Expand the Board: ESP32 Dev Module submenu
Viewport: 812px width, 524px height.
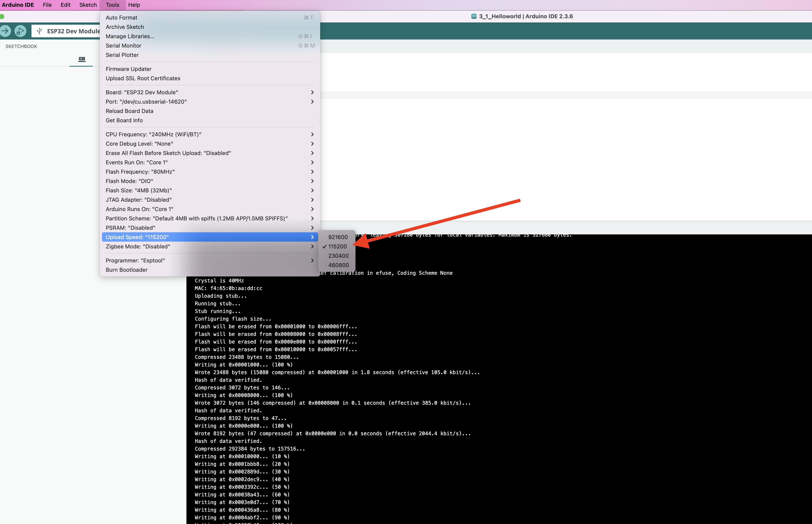pyautogui.click(x=210, y=92)
